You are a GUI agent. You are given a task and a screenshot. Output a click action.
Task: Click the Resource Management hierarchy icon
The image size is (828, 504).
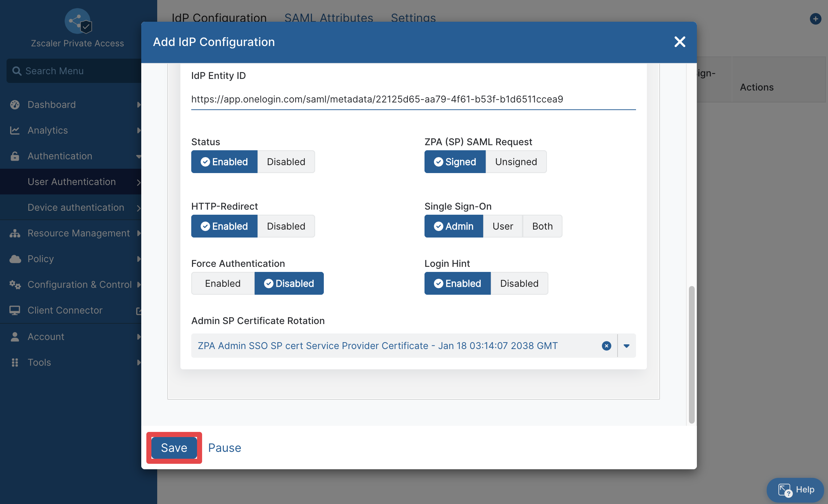click(15, 233)
